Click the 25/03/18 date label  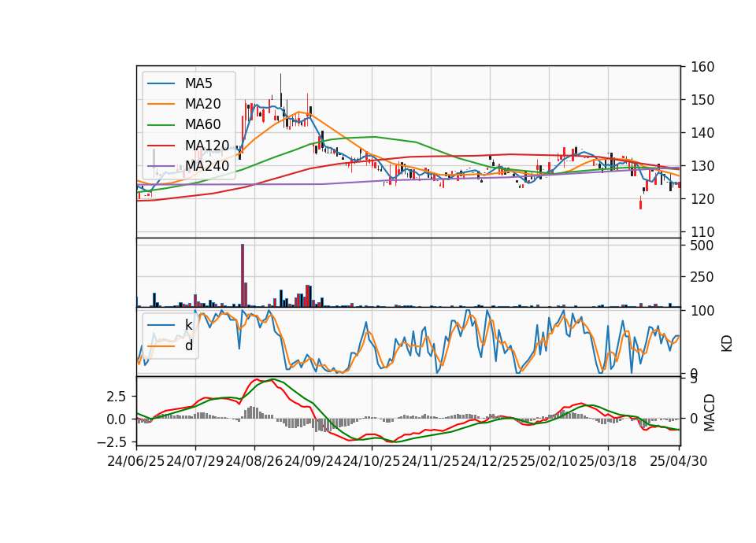coord(607,461)
